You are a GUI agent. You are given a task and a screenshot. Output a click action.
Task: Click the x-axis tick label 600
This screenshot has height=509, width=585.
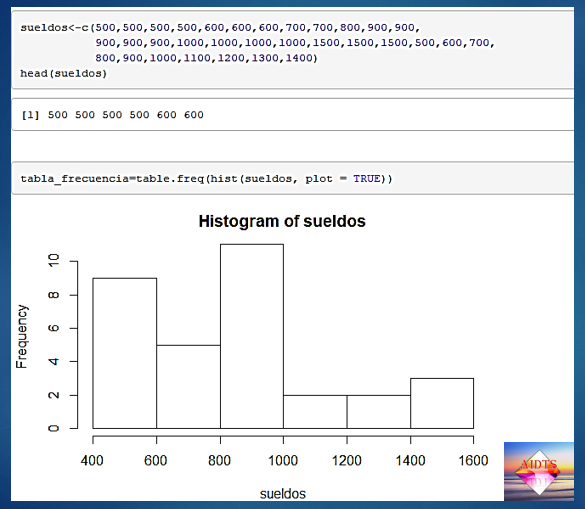(156, 460)
